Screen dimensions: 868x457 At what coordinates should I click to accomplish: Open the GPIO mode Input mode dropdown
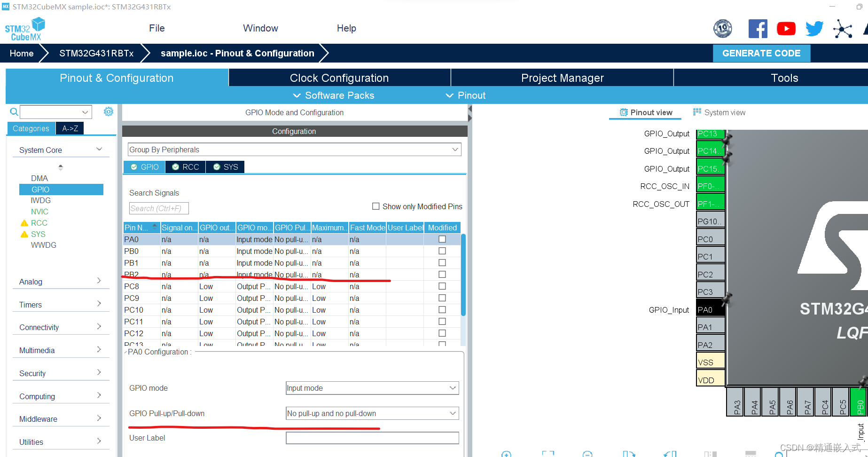[x=372, y=388]
